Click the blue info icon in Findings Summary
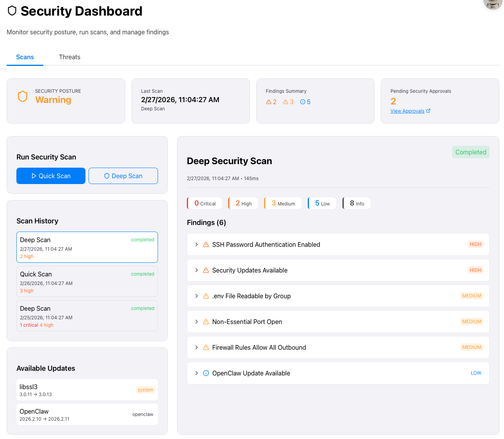The image size is (504, 439). click(303, 102)
